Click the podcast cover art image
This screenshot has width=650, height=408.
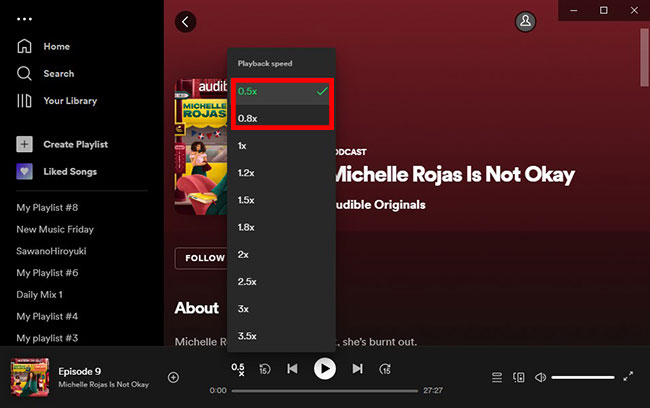click(201, 147)
